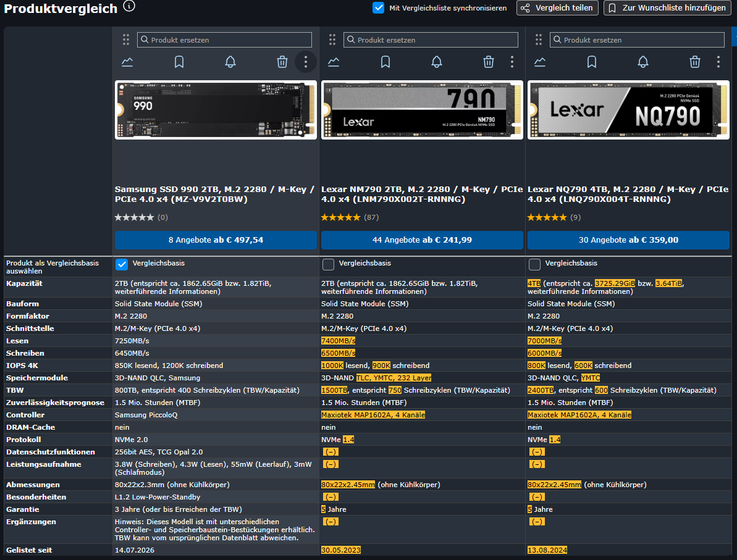Remove Lexar NM790 with trash icon

pos(489,62)
